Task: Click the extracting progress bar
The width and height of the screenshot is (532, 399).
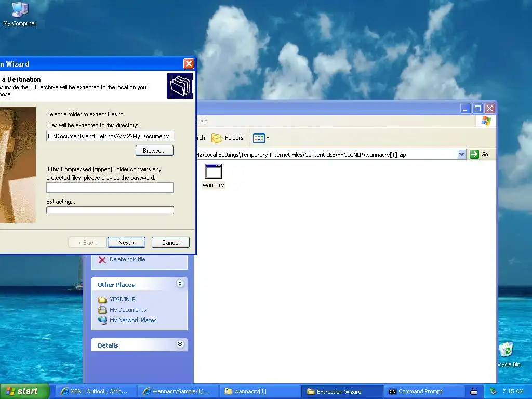Action: (x=110, y=210)
